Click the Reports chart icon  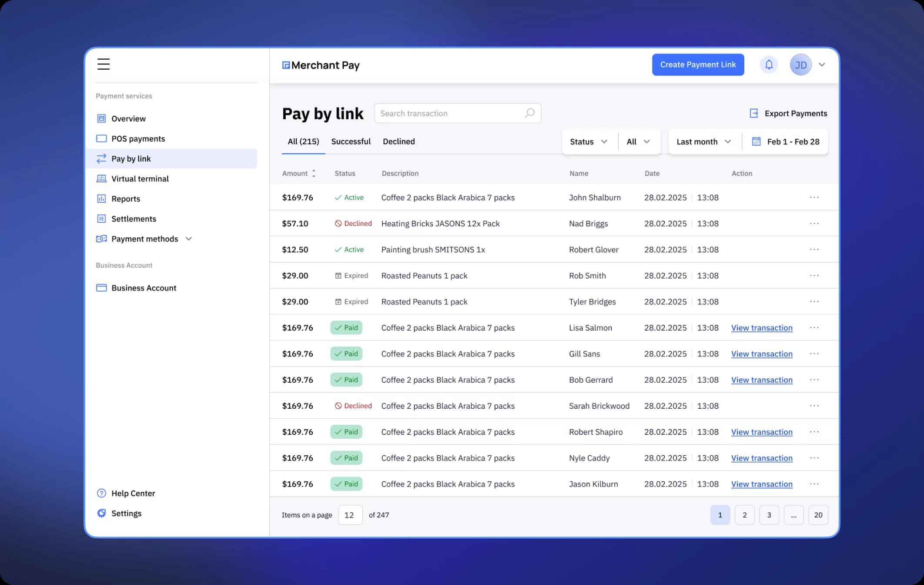[x=101, y=198]
